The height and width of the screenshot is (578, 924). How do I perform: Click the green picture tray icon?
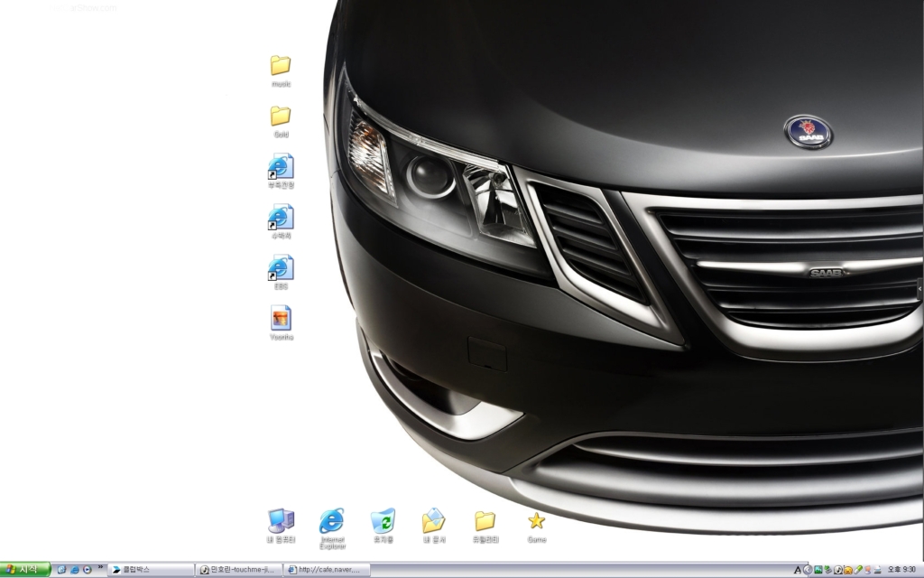818,570
